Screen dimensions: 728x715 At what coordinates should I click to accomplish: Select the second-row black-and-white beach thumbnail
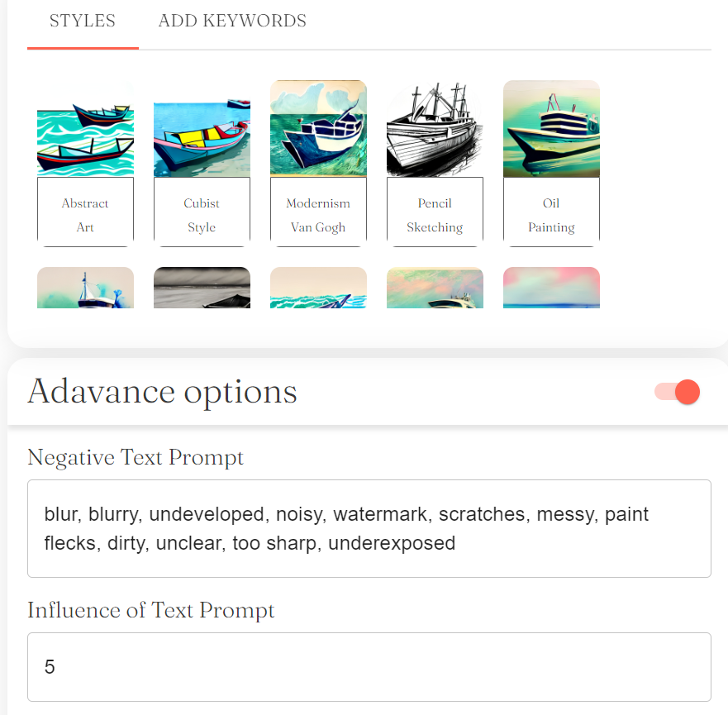point(202,288)
